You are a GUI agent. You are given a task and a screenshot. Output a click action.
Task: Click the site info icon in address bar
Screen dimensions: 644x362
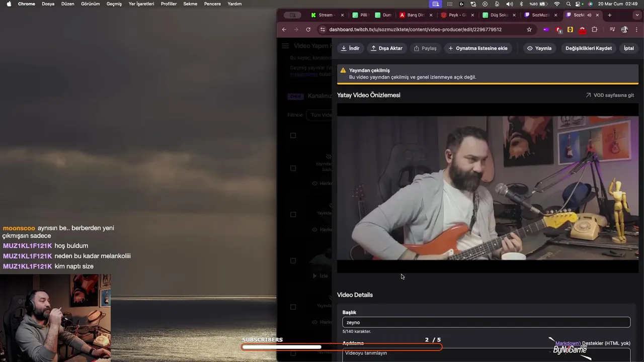coord(323,30)
